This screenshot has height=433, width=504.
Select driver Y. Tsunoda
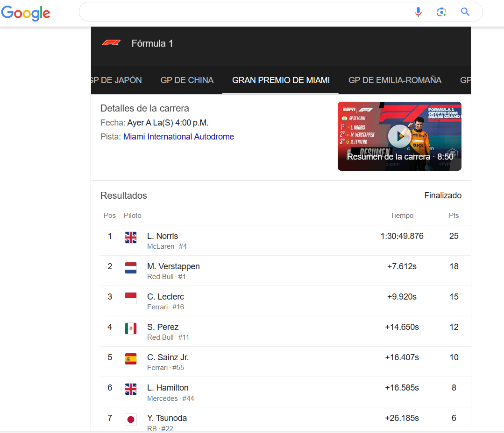(x=167, y=418)
